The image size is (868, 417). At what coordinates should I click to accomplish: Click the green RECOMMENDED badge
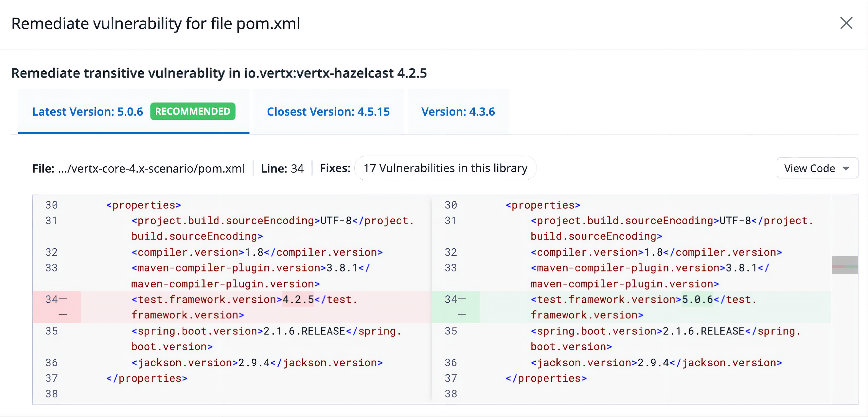pos(192,111)
